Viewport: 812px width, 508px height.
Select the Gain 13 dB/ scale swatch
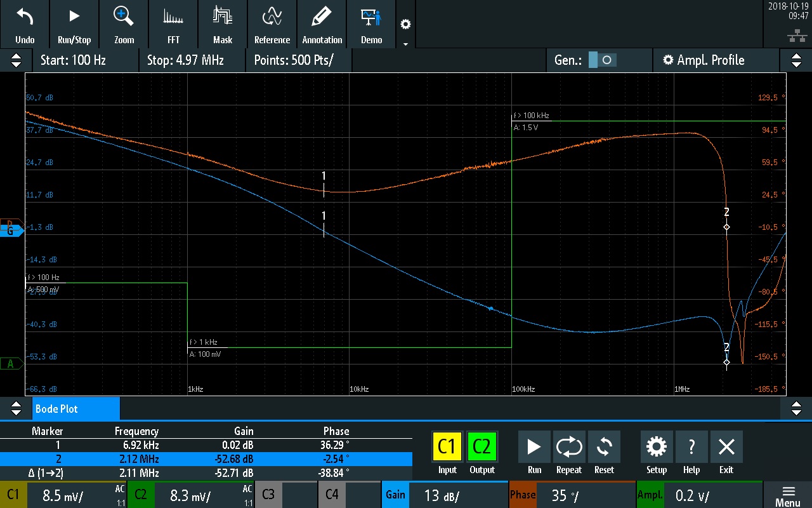pos(395,495)
